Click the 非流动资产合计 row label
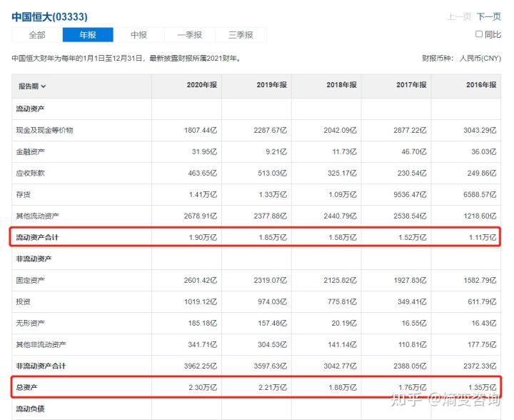 click(41, 366)
